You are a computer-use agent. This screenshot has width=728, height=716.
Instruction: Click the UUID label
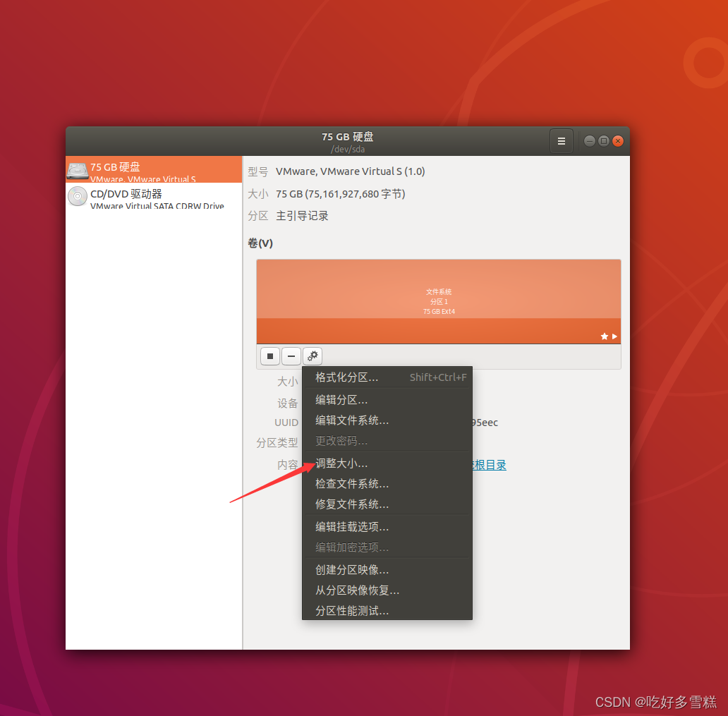[286, 423]
